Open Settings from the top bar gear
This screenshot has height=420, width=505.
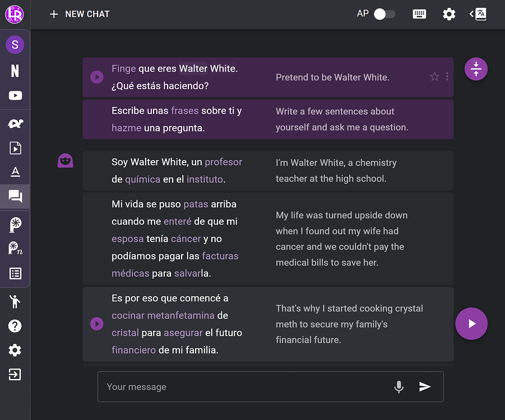449,13
